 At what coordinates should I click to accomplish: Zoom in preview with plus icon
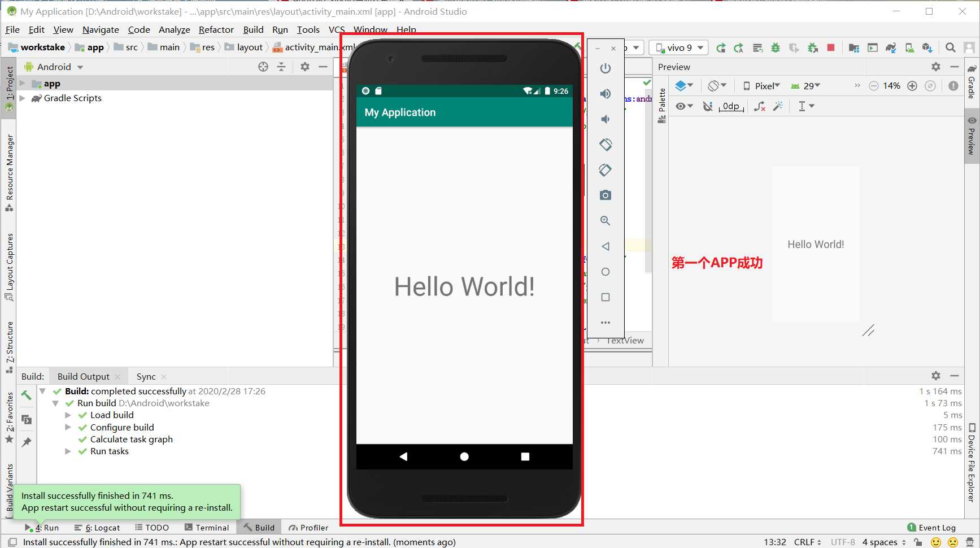[912, 86]
